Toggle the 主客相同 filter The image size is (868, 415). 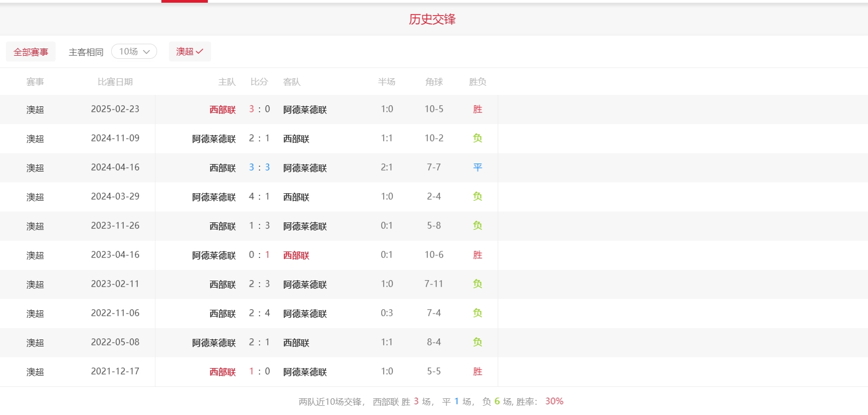[86, 52]
